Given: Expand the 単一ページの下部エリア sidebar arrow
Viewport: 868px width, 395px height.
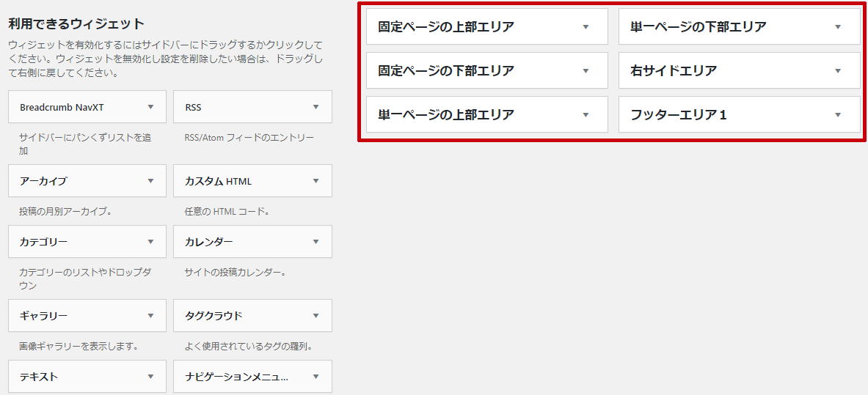Looking at the screenshot, I should point(838,26).
